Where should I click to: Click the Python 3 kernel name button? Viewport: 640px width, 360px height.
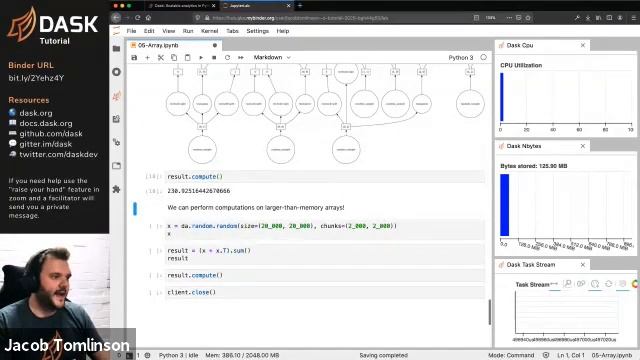pyautogui.click(x=461, y=58)
